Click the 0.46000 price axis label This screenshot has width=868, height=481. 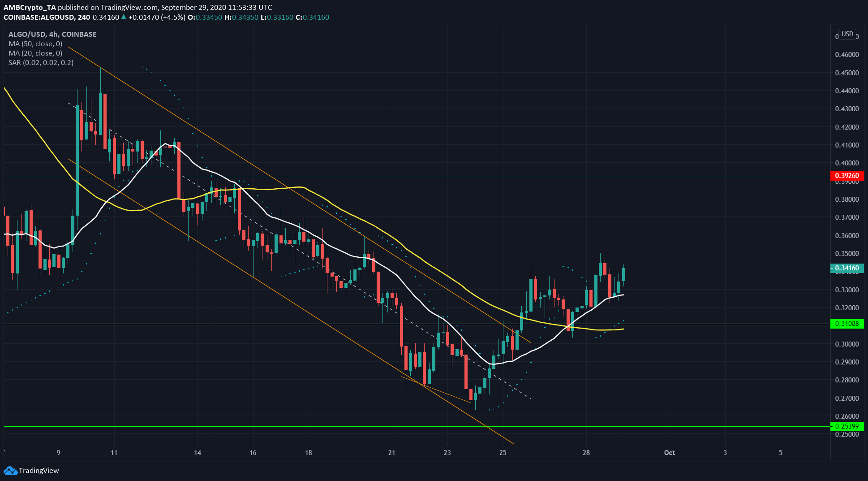847,55
